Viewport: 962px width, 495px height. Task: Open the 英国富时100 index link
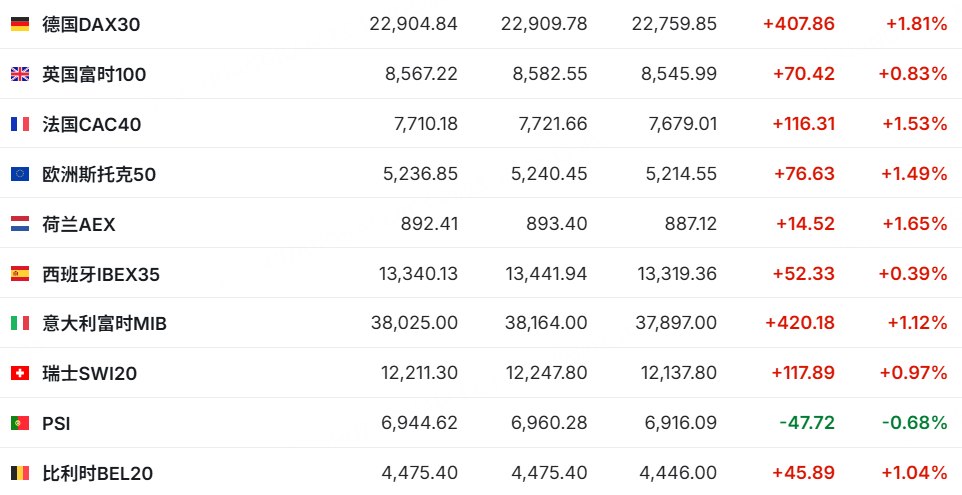[x=94, y=74]
